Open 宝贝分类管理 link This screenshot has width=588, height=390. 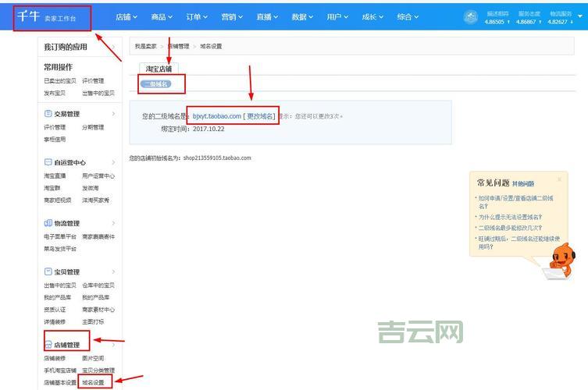[x=98, y=370]
